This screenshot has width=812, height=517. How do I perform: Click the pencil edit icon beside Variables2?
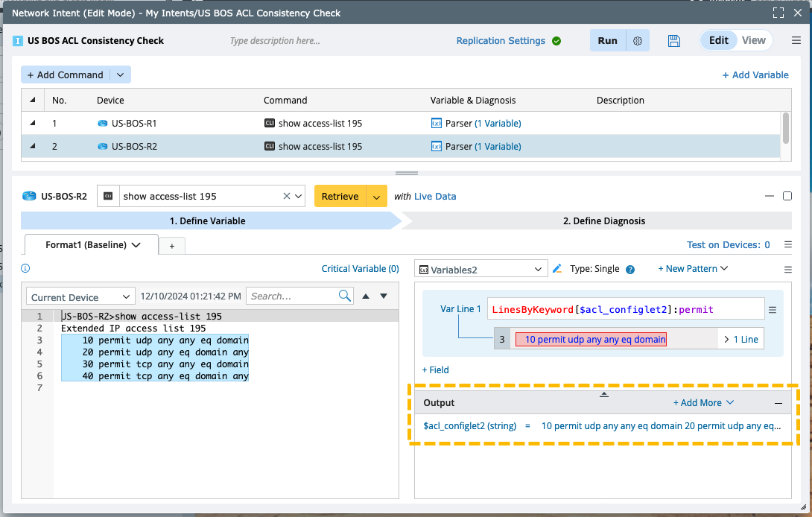(x=556, y=269)
